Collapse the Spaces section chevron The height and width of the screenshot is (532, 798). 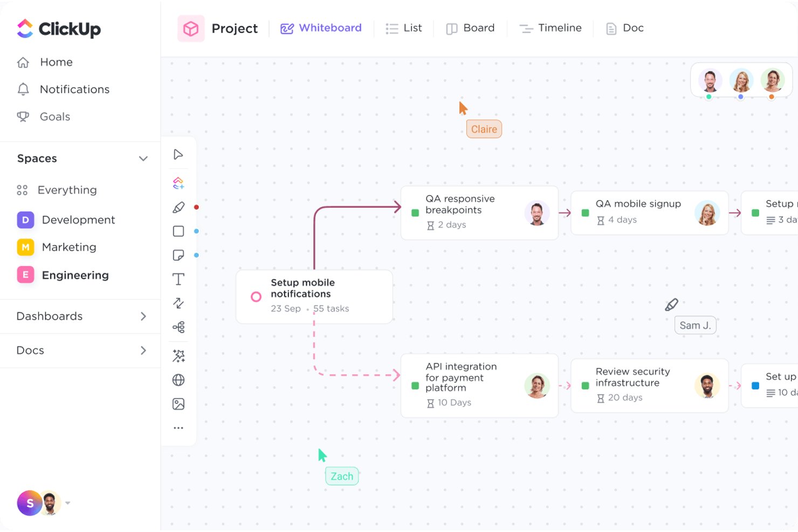click(143, 158)
